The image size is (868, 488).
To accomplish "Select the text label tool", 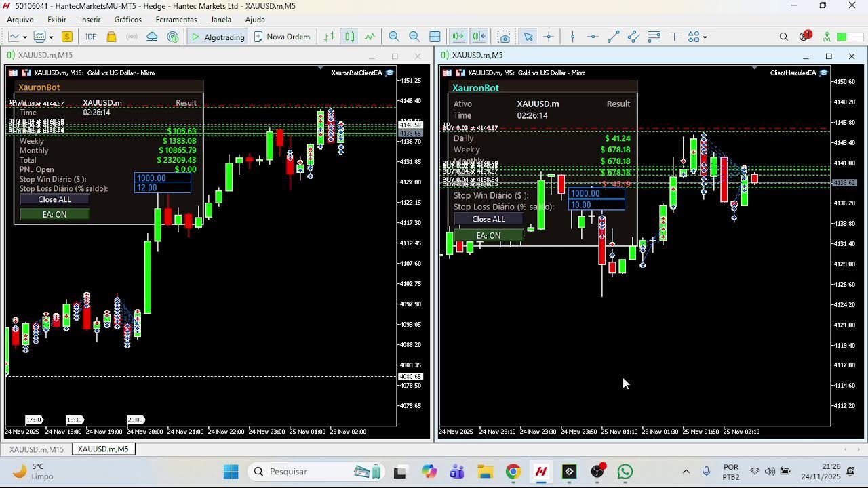I will click(675, 37).
